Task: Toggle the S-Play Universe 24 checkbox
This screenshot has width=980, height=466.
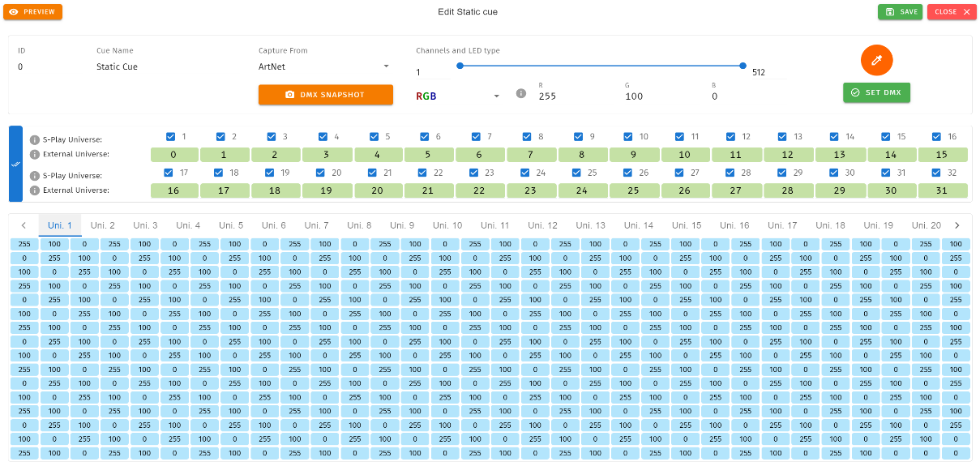Action: (525, 173)
